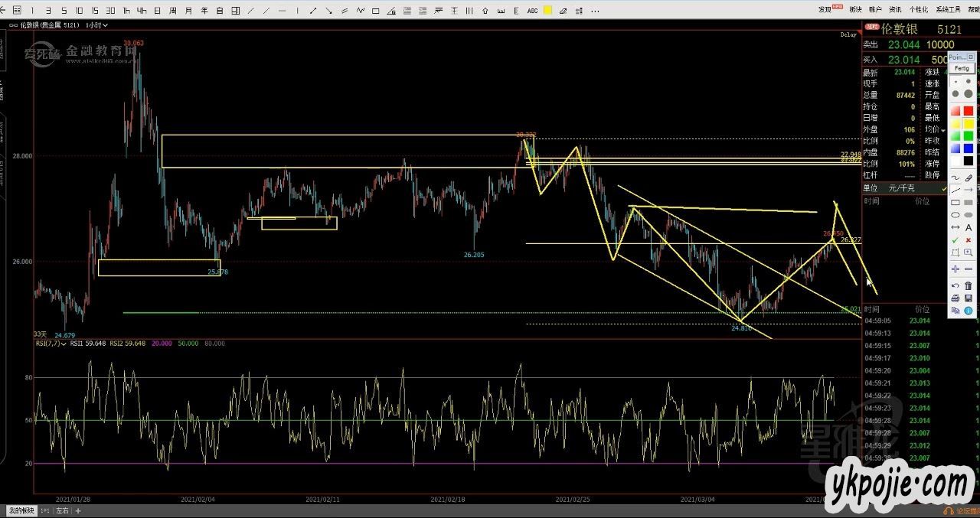Select the eraser tool in floating palette
The image size is (980, 518).
click(x=969, y=178)
